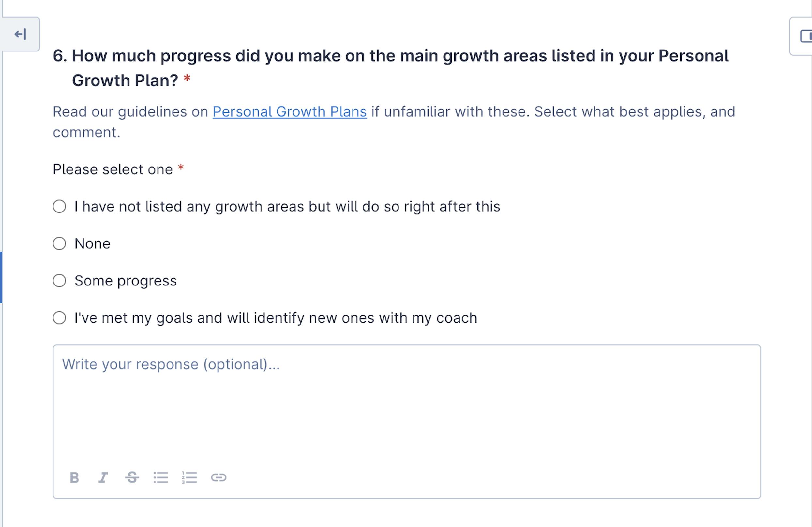
Task: Insert a numbered list in the response
Action: (x=189, y=477)
